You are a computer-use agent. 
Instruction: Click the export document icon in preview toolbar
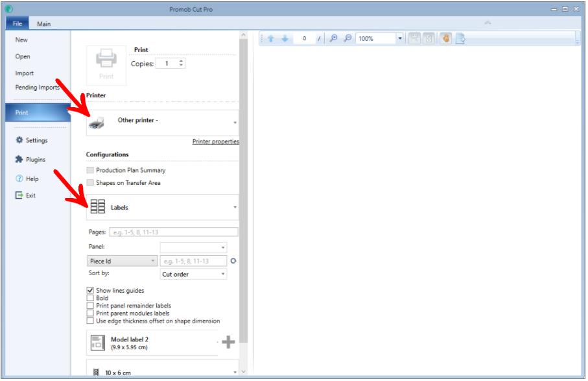460,38
